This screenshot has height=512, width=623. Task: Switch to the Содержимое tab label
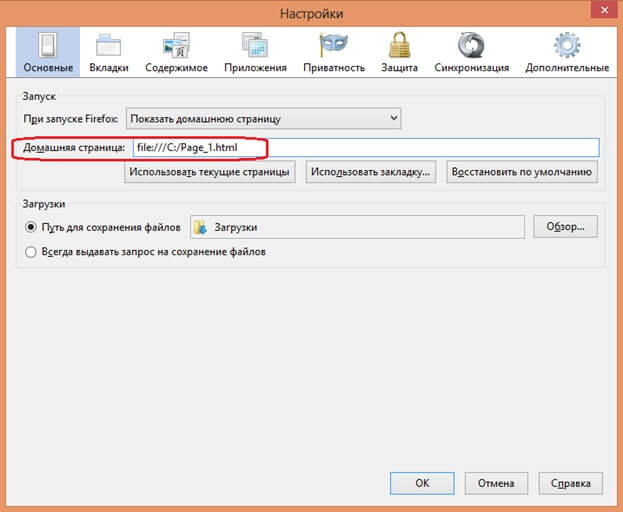point(176,68)
